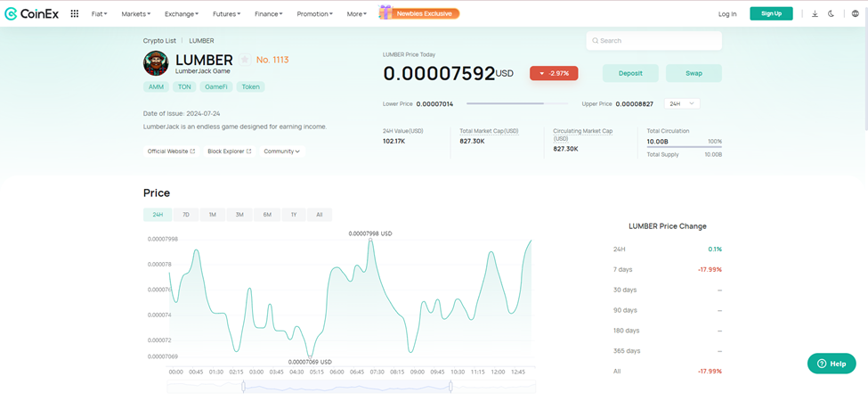Expand the Exchange menu
Image resolution: width=868 pixels, height=401 pixels.
[182, 14]
